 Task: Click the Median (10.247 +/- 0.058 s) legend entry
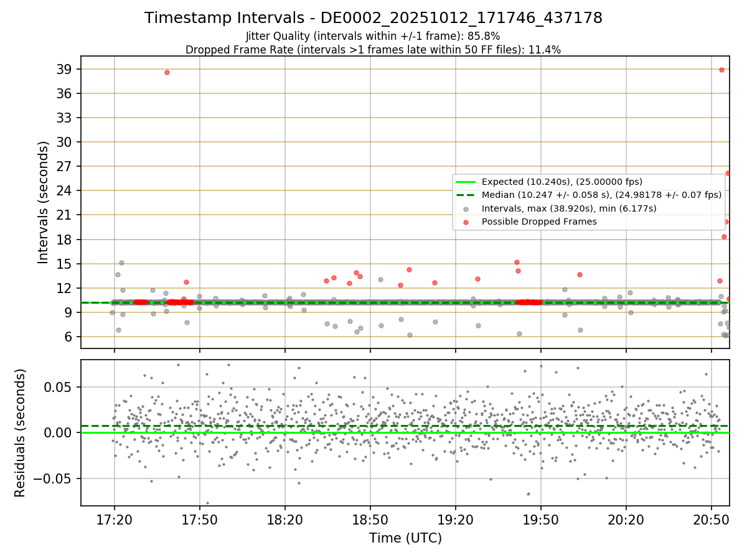pyautogui.click(x=601, y=195)
